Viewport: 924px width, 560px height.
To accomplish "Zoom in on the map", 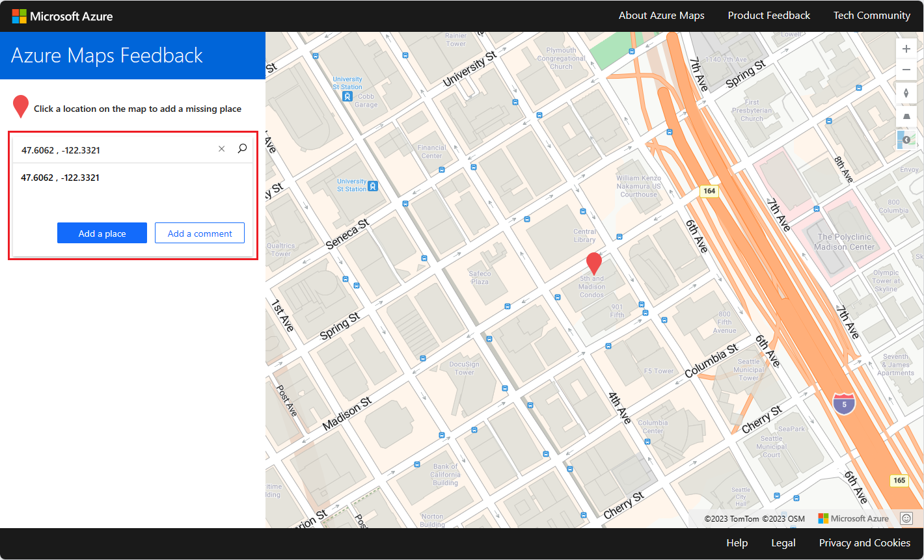I will click(x=906, y=49).
